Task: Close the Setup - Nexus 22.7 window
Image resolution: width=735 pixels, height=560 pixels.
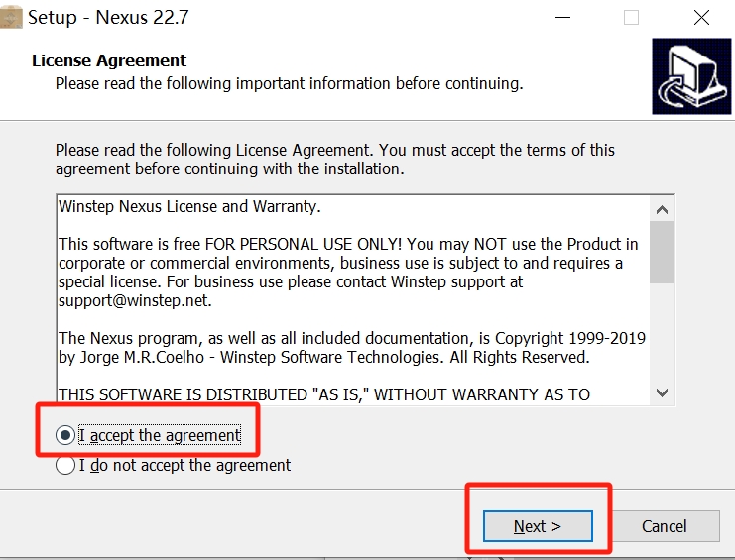Action: coord(701,17)
